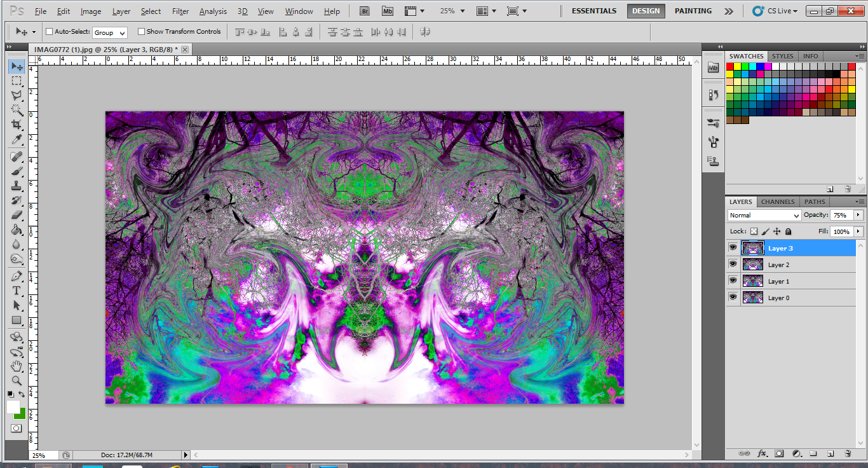Viewport: 868px width, 468px height.
Task: Switch to the Essentials workspace
Action: (x=594, y=11)
